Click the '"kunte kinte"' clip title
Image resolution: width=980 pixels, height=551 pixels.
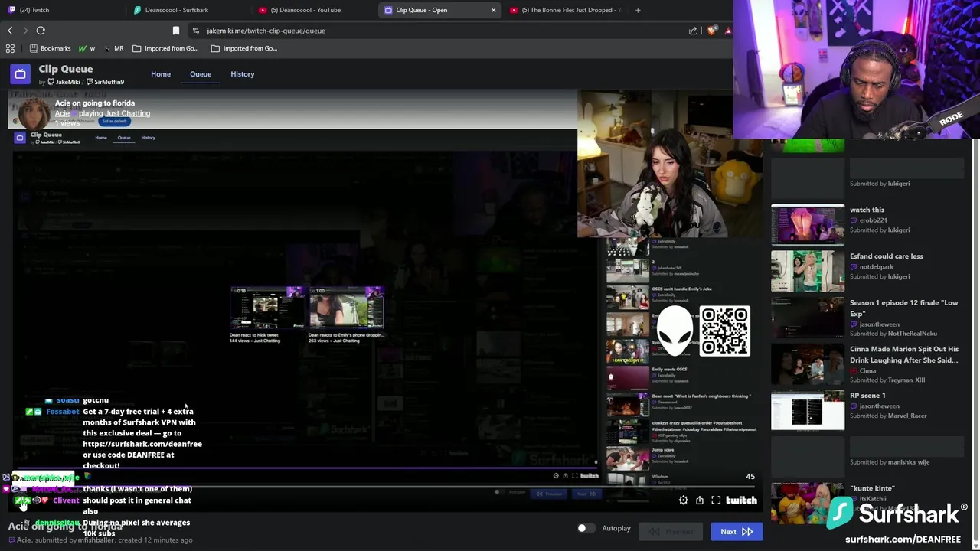pyautogui.click(x=872, y=488)
